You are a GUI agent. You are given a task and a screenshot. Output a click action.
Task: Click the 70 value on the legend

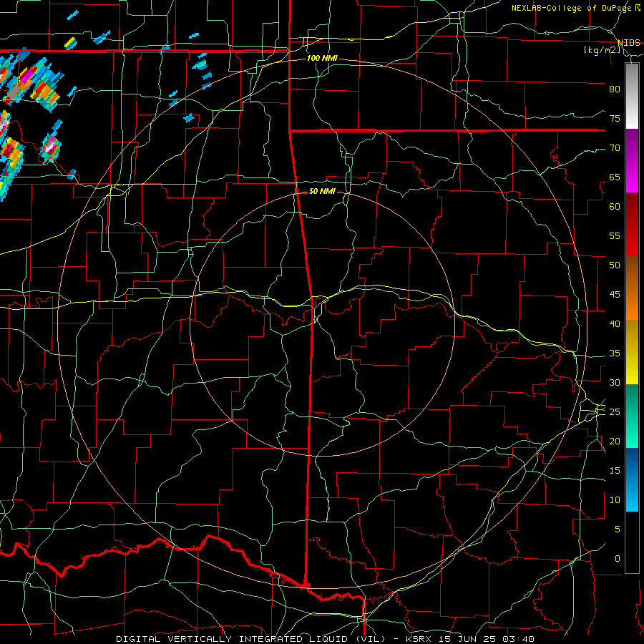(x=615, y=148)
